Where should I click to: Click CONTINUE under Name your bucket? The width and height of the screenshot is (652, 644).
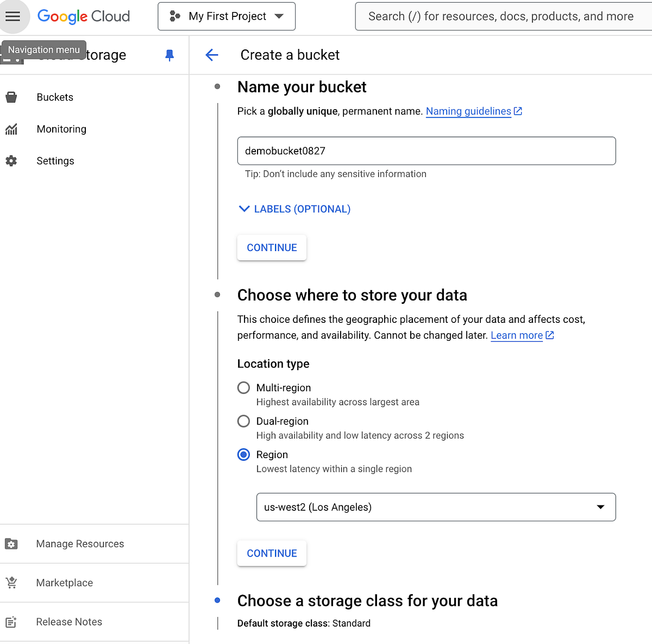pyautogui.click(x=272, y=247)
